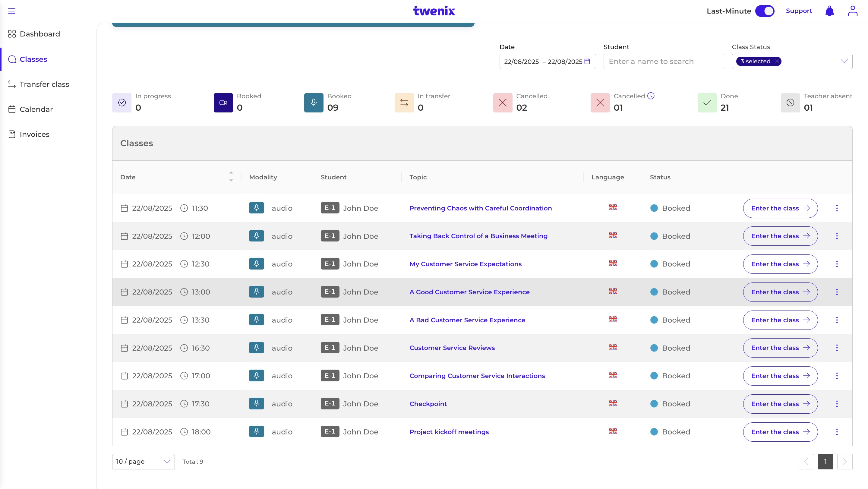Viewport: 868px width, 489px height.
Task: Expand the Class Status dropdown
Action: pyautogui.click(x=844, y=61)
